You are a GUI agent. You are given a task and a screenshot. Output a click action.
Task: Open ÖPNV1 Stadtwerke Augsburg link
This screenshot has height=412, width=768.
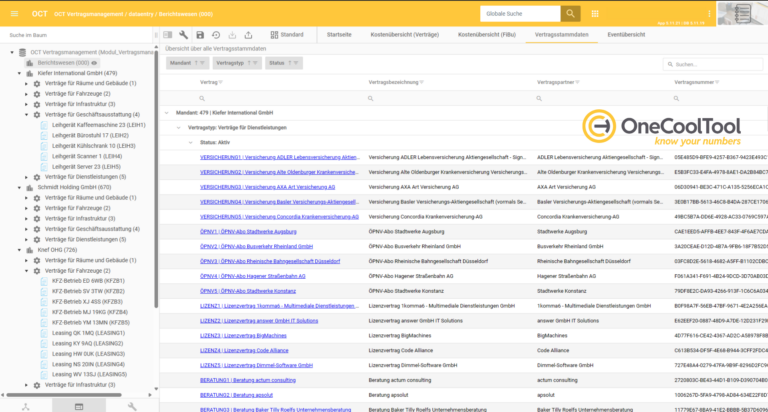(x=248, y=232)
